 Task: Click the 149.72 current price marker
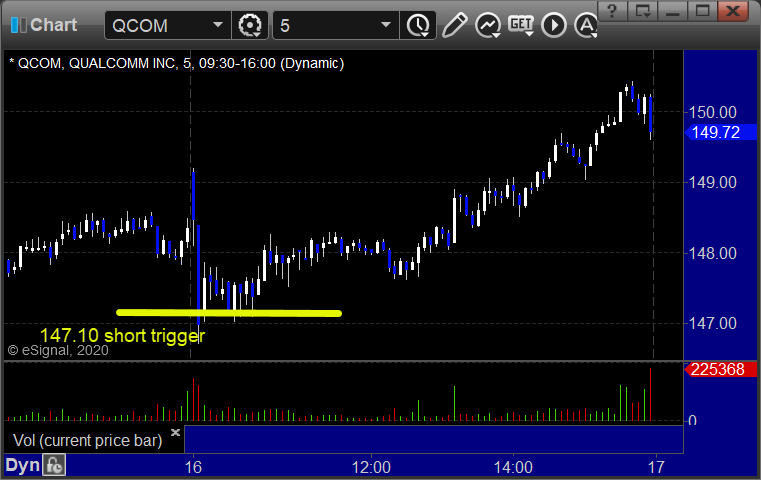point(720,132)
